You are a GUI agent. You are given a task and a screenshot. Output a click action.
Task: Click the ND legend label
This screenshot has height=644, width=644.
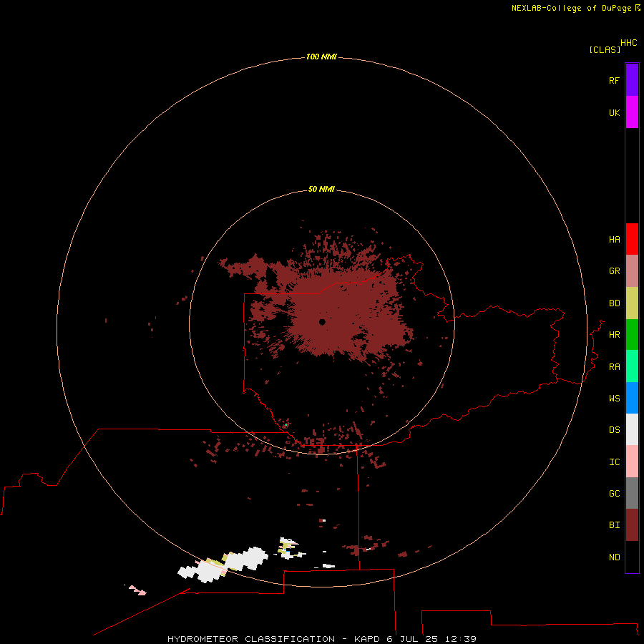(614, 557)
